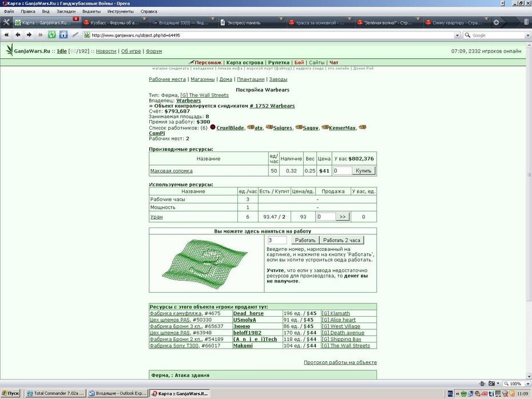Open a new tab with plus button

point(496,23)
